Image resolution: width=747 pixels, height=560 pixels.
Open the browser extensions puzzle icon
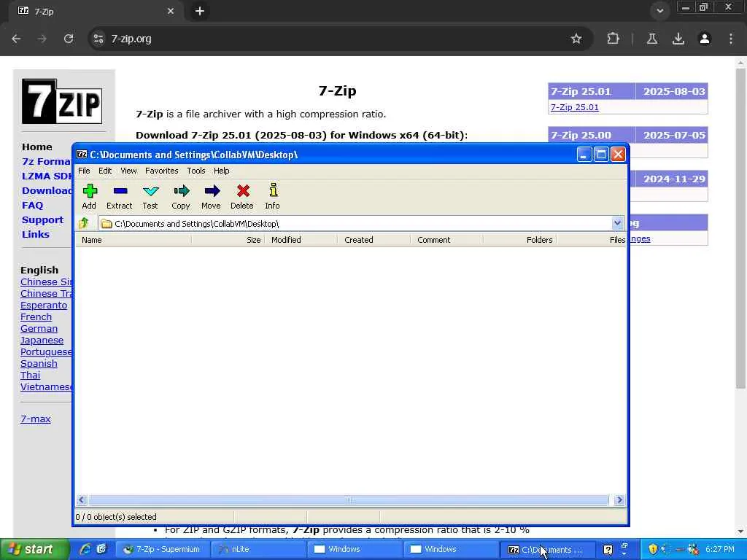coord(613,39)
